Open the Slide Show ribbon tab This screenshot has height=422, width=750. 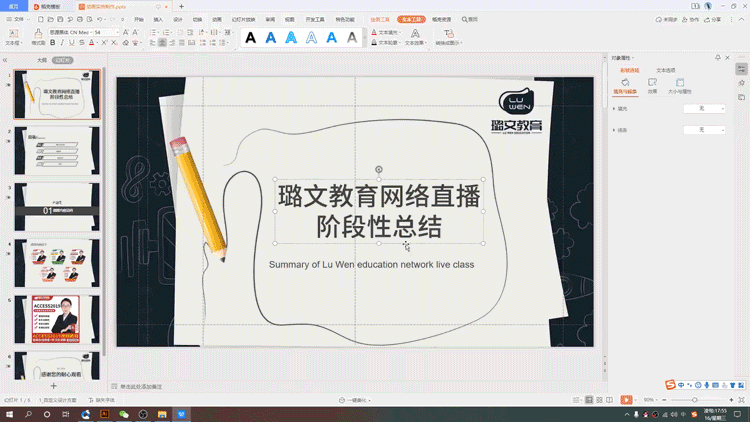point(243,20)
